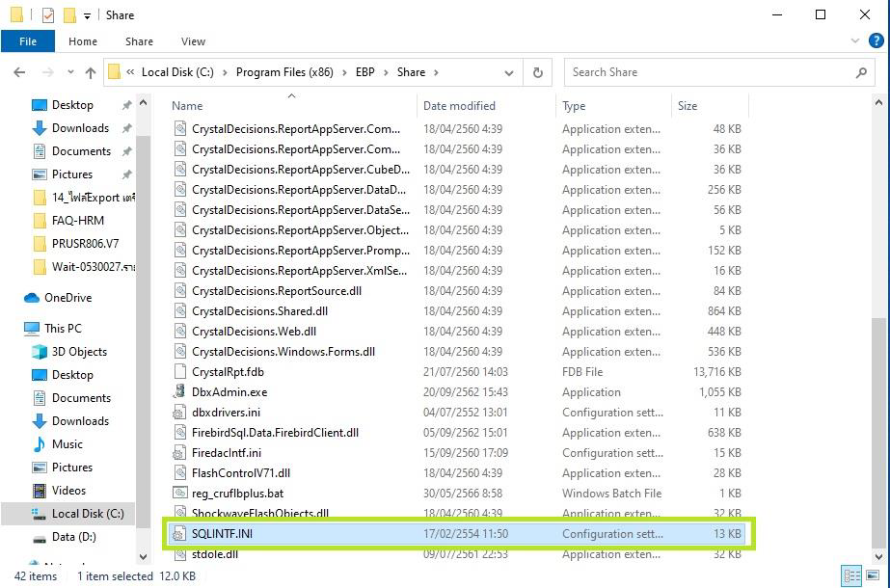Click the Properties quick access toolbar icon
The height and width of the screenshot is (588, 890).
pyautogui.click(x=47, y=15)
